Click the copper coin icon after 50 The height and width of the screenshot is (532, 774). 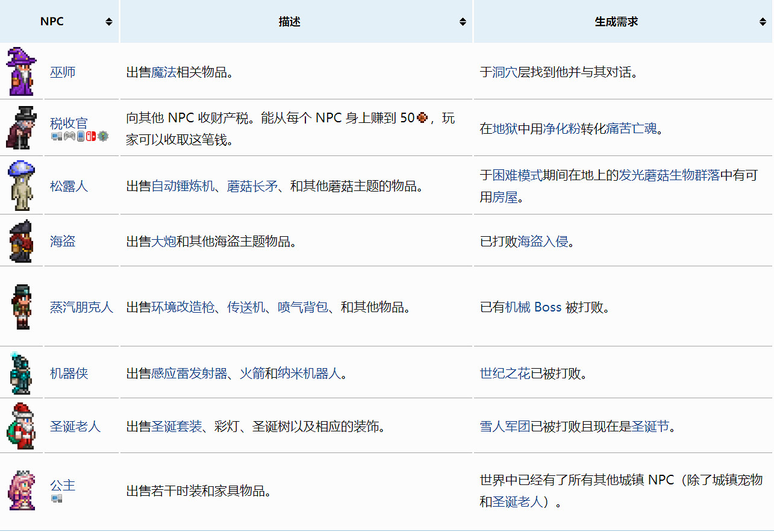pyautogui.click(x=422, y=118)
